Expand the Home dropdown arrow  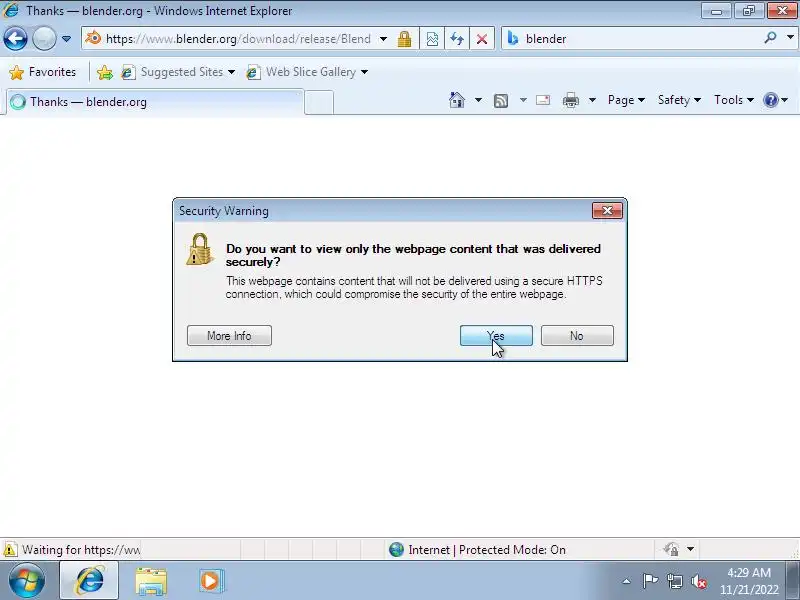click(478, 100)
